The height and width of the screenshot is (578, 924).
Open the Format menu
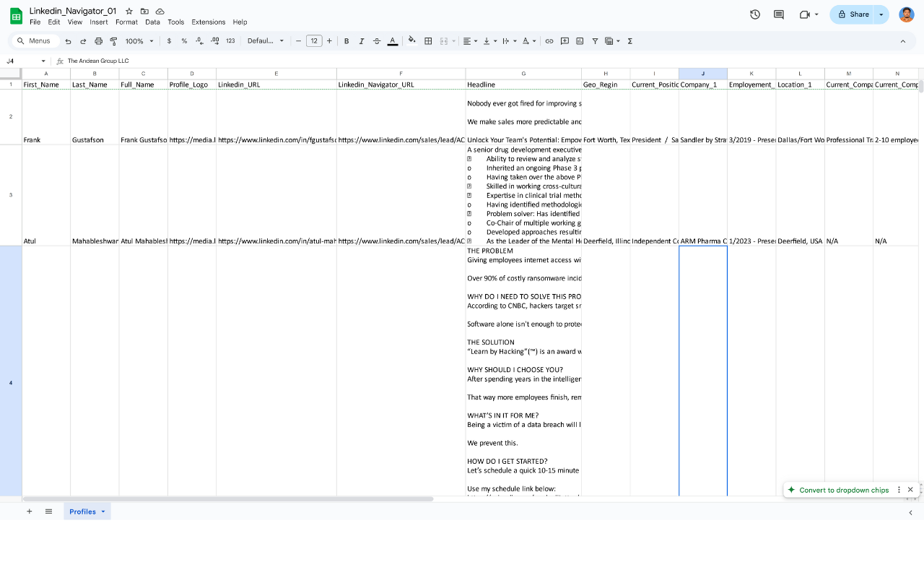tap(126, 22)
